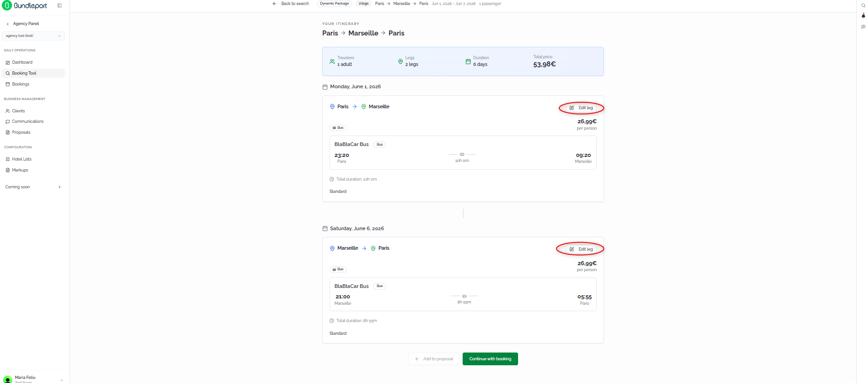Click the bus icon above 8h 55m duration
This screenshot has height=383, width=868.
pyautogui.click(x=464, y=296)
